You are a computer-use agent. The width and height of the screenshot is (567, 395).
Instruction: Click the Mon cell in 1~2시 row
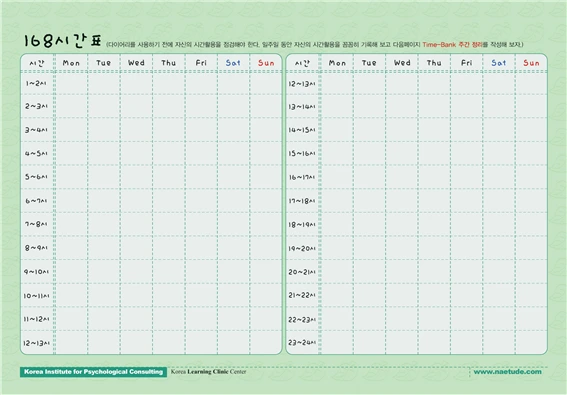[x=71, y=84]
